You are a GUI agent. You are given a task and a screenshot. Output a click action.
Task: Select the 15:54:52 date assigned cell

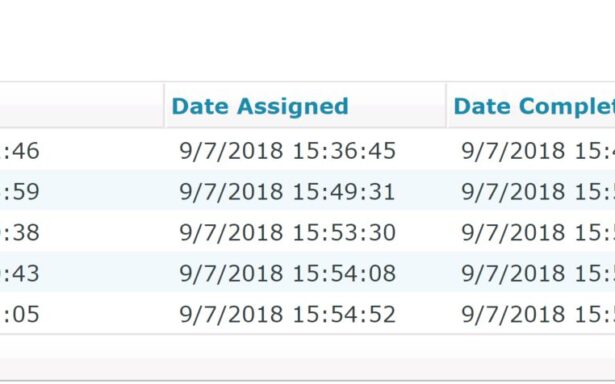(287, 314)
